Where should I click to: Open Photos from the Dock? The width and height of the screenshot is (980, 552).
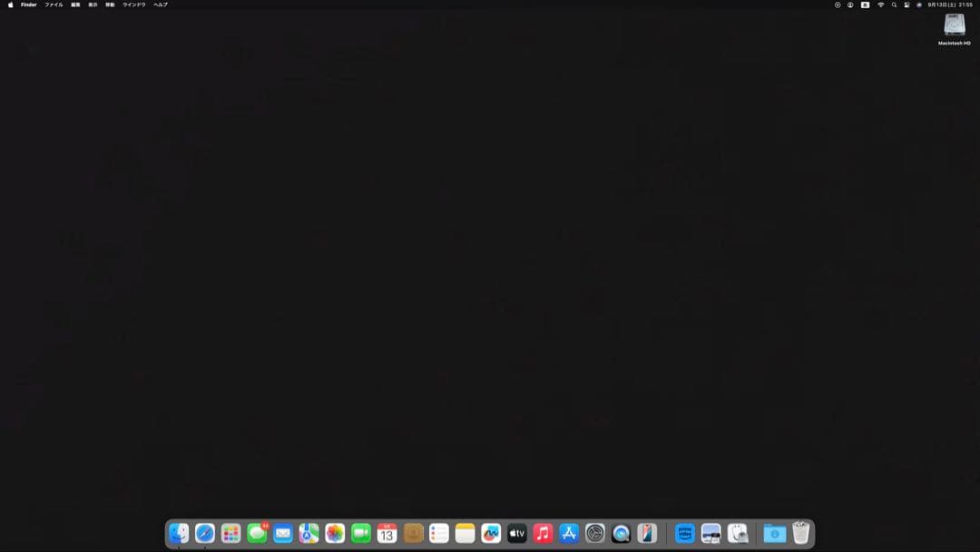click(x=335, y=533)
